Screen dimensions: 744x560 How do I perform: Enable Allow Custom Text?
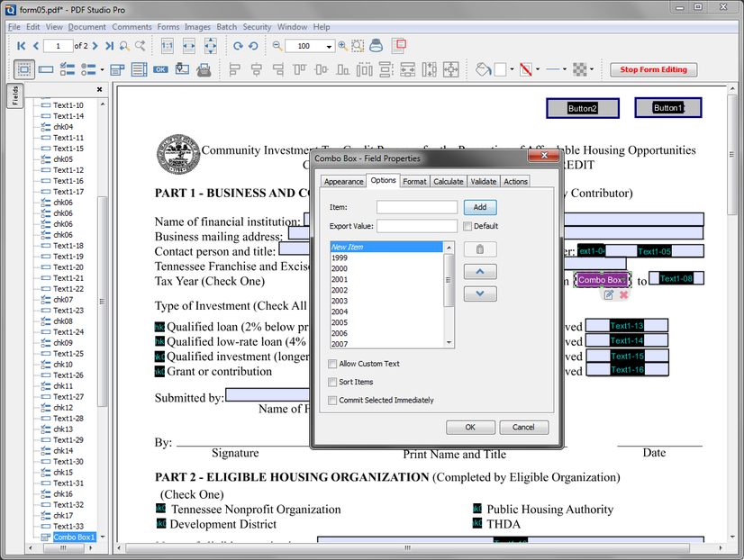(x=332, y=364)
